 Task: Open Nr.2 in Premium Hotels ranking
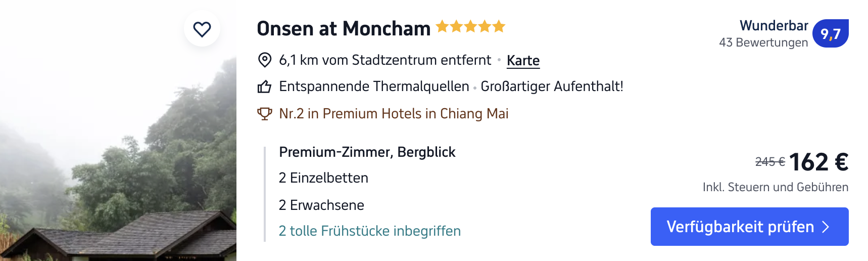pos(394,114)
